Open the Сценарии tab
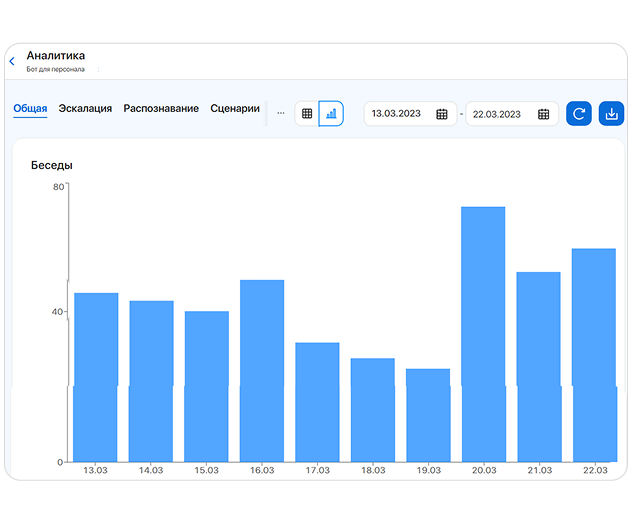Screen dimensions: 632x524 (235, 108)
